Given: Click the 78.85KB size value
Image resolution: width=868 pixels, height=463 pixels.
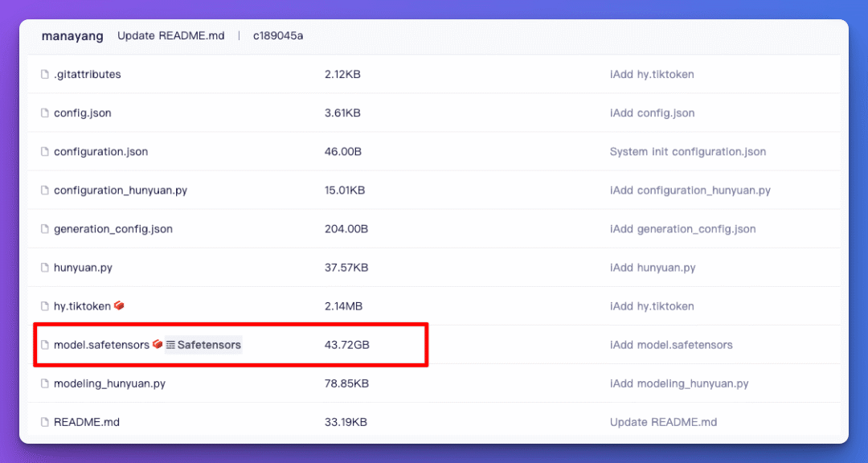Looking at the screenshot, I should tap(346, 383).
